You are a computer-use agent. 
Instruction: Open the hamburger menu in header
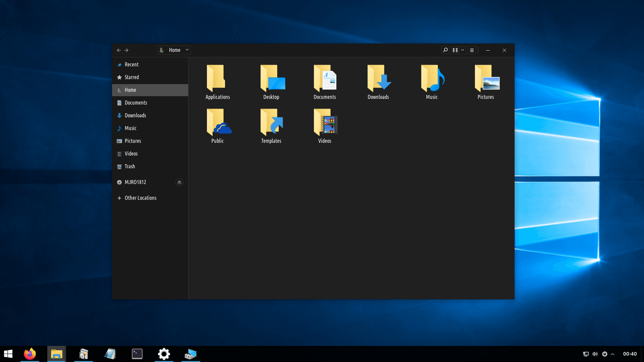pos(472,50)
